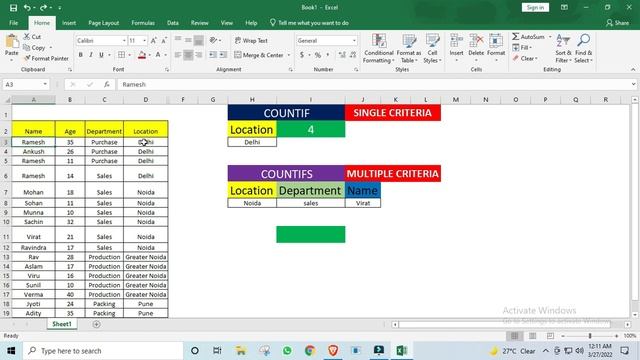The height and width of the screenshot is (360, 640).
Task: Click the Format cells icon
Action: point(496,40)
